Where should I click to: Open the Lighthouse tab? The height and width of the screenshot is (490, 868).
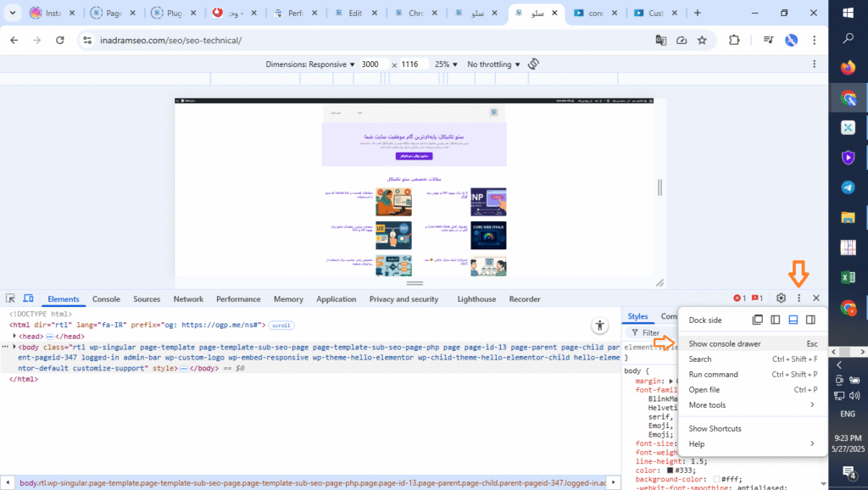[x=476, y=299]
